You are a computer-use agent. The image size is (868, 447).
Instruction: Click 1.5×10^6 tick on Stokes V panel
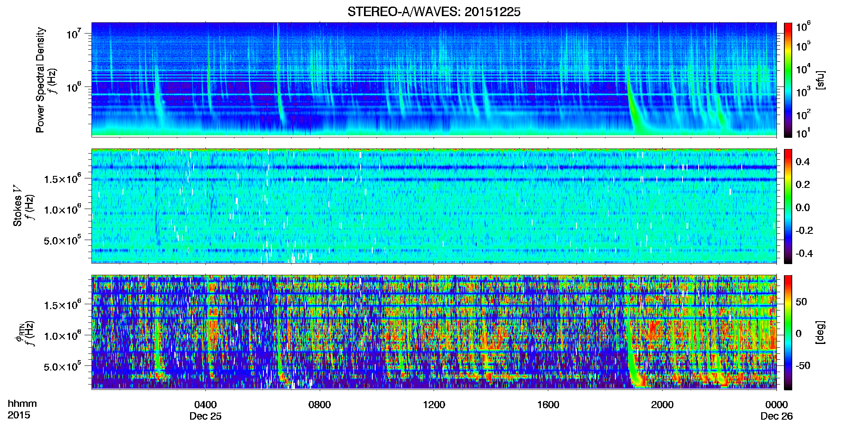[62, 179]
